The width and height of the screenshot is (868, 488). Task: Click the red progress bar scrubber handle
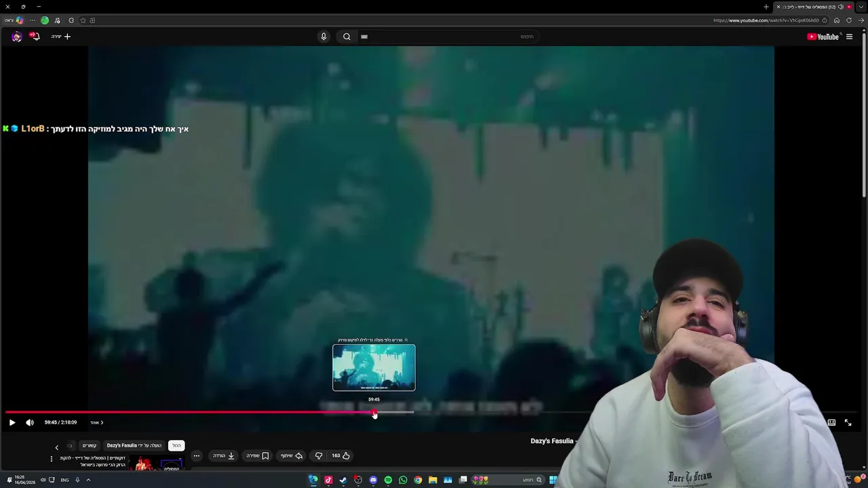(374, 412)
